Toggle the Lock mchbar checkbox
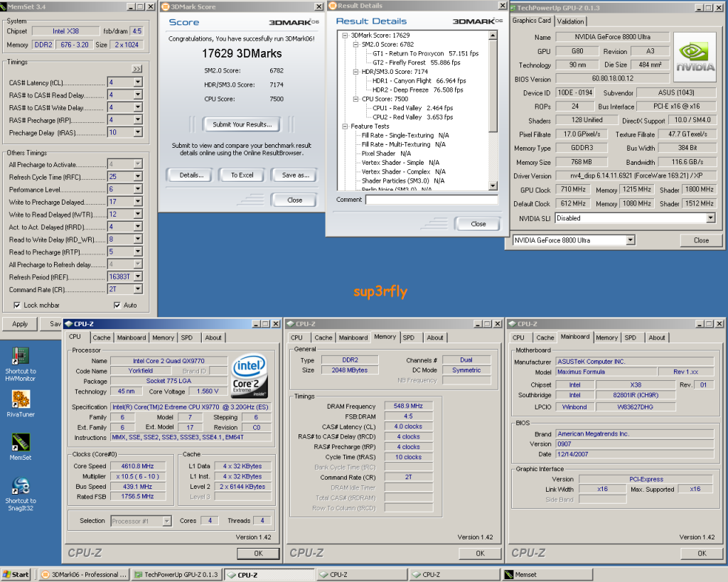Screen dimensions: 728x582 [17, 306]
